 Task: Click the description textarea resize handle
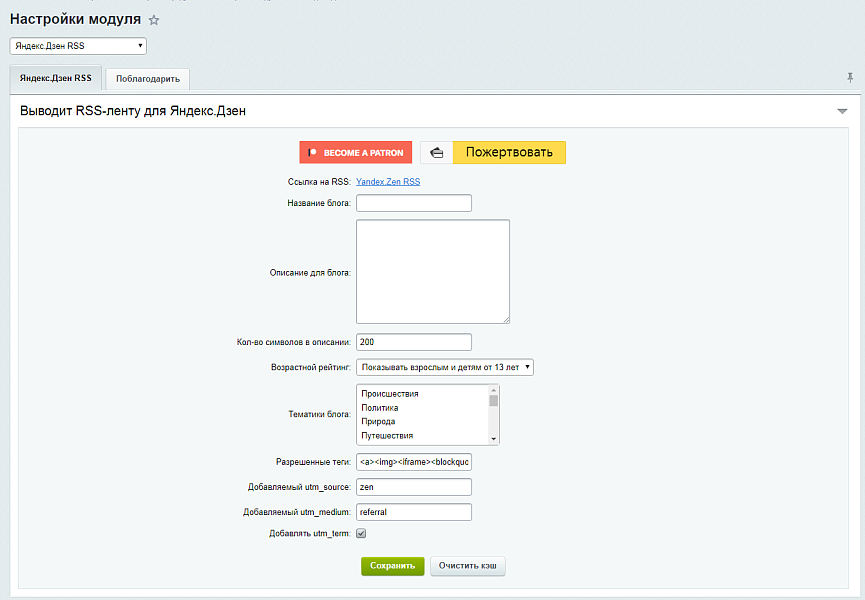pos(505,319)
